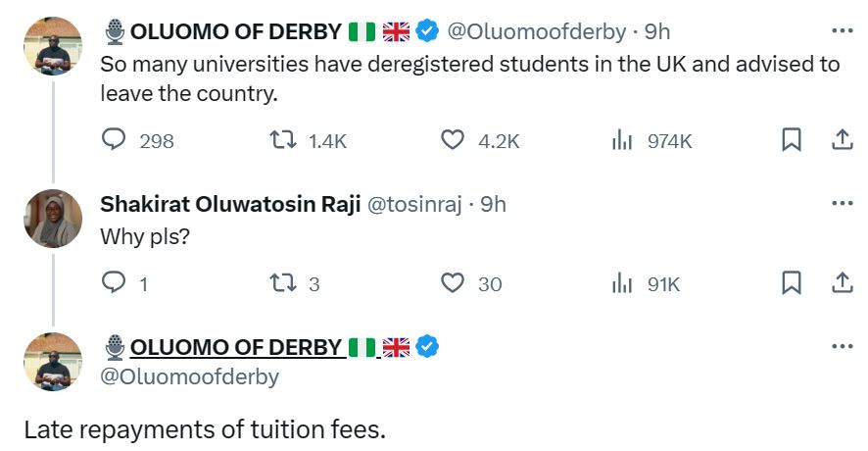Open more options on the bottom tweet
Screen dimensions: 868x451
tap(842, 346)
